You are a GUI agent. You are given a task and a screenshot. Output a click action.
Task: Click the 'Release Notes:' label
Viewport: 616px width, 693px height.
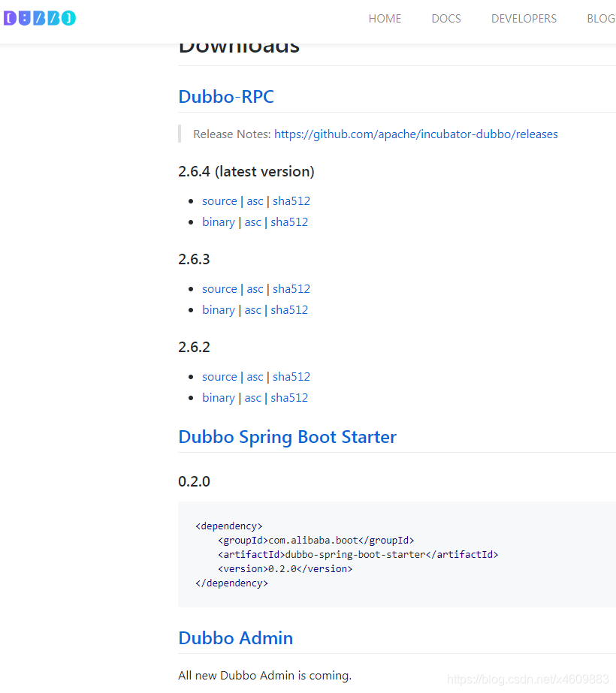(x=231, y=134)
